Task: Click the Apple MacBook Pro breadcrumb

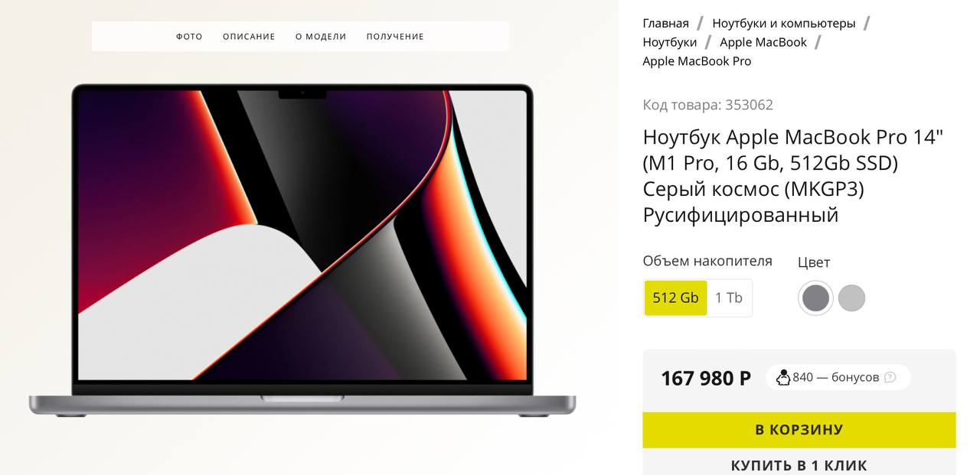Action: coord(697,61)
